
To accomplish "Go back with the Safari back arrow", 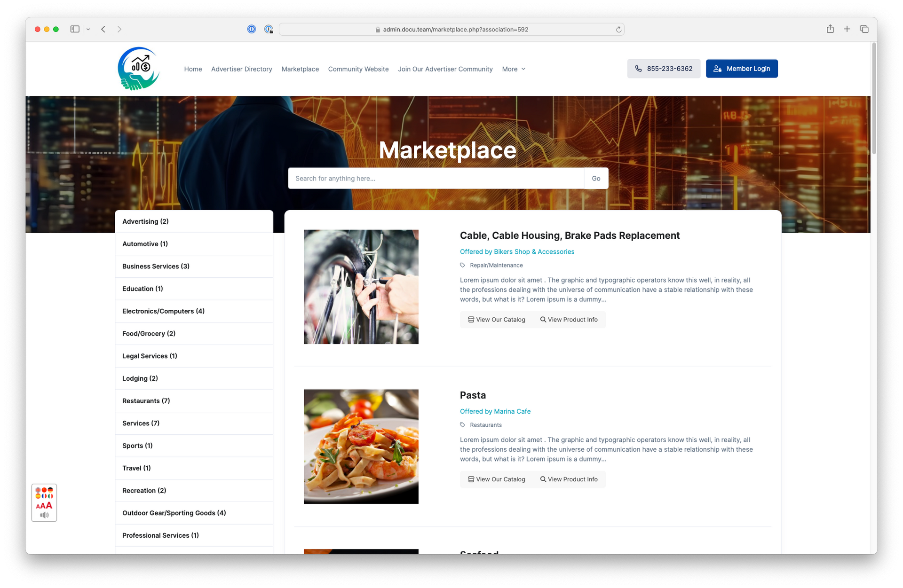I will click(103, 29).
